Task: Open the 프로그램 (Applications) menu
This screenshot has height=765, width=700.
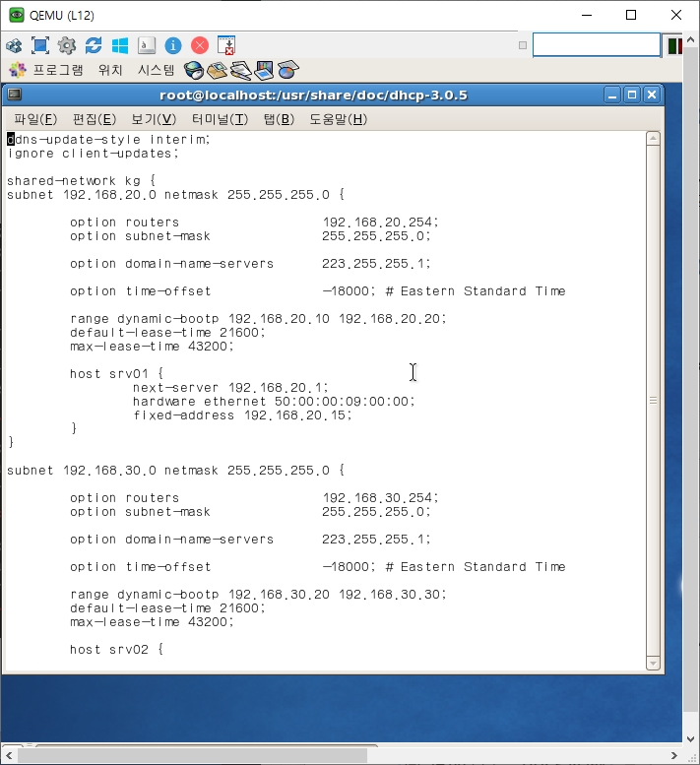Action: point(58,70)
